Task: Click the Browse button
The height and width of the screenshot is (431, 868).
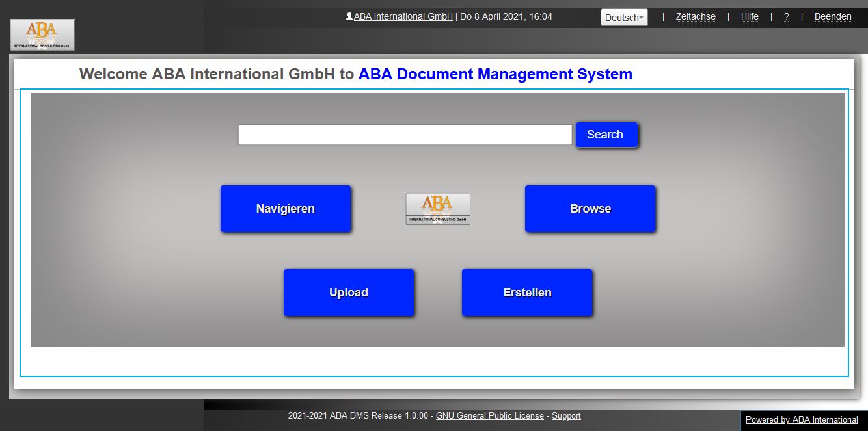Action: pos(590,209)
